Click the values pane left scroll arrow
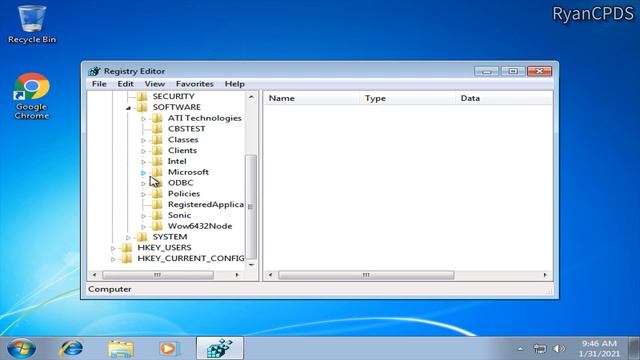This screenshot has height=360, width=640. point(270,275)
